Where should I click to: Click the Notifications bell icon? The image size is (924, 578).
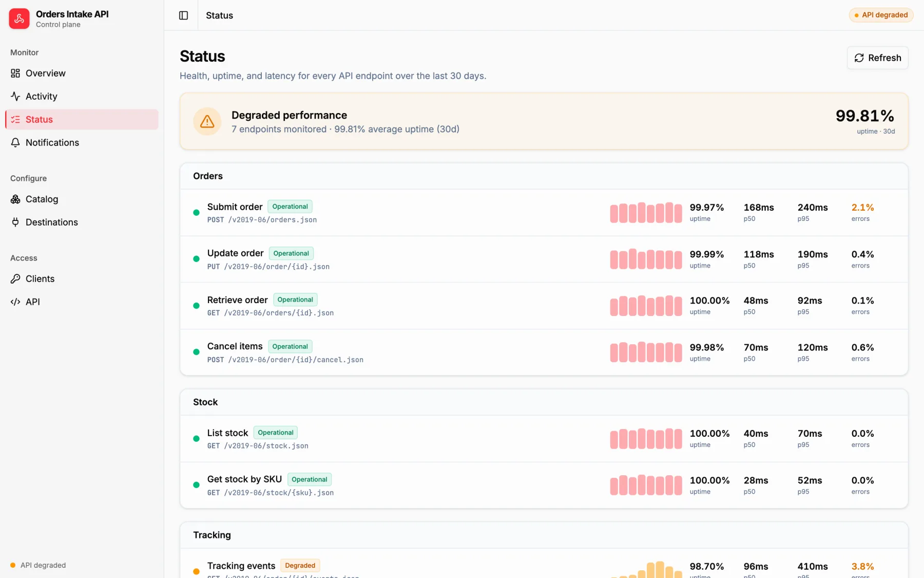click(15, 142)
